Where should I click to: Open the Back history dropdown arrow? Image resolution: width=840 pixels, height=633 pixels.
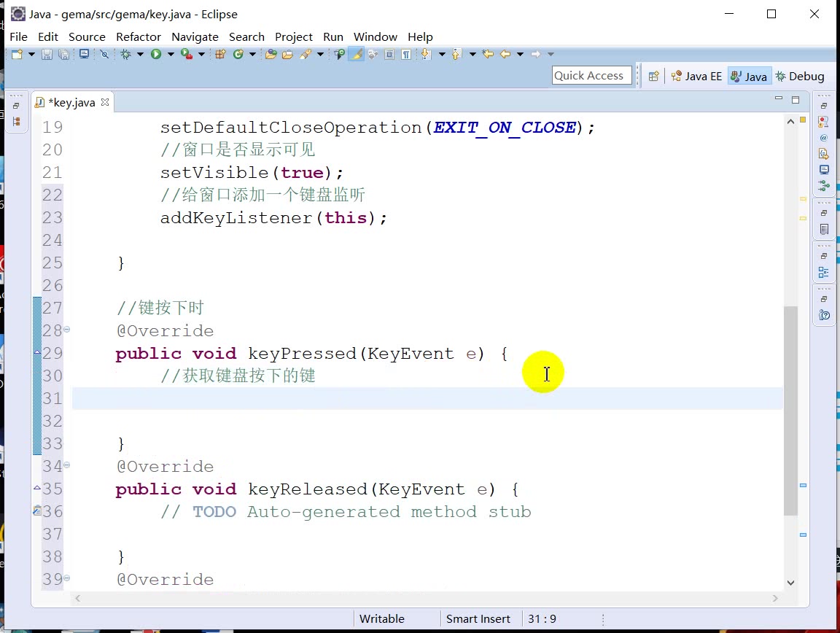tap(520, 54)
